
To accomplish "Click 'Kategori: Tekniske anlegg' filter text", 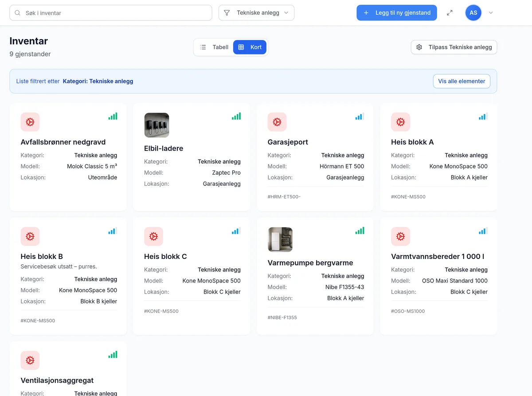I will 98,81.
